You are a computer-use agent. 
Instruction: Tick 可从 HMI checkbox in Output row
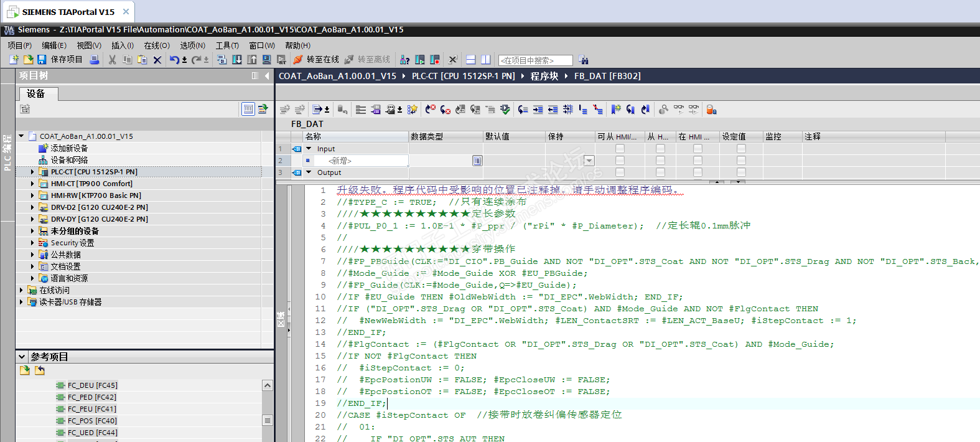(620, 172)
